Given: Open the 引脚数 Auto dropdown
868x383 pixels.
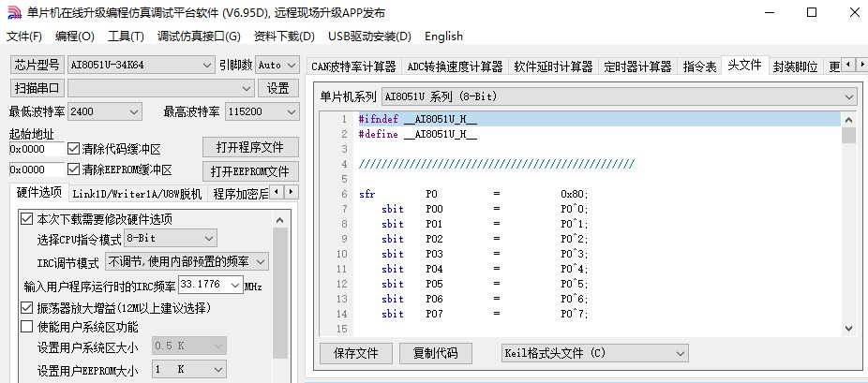Looking at the screenshot, I should 277,66.
